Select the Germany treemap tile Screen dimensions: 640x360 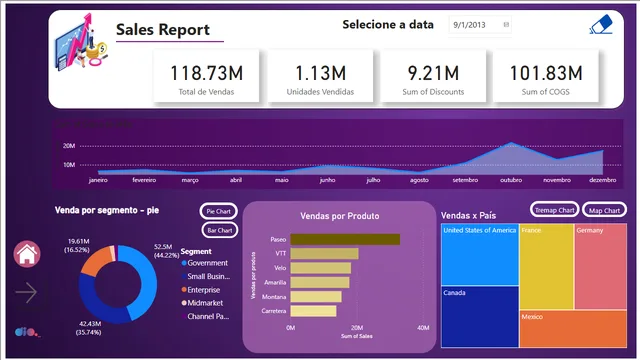(600, 266)
